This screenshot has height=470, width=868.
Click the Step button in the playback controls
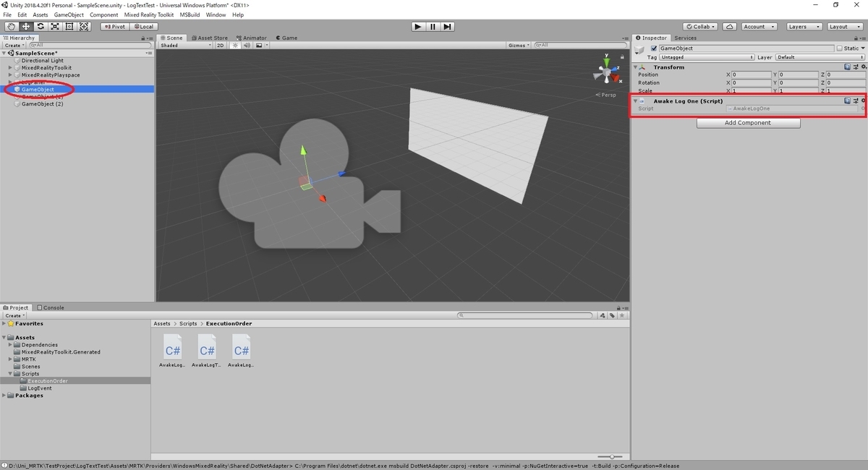coord(447,26)
